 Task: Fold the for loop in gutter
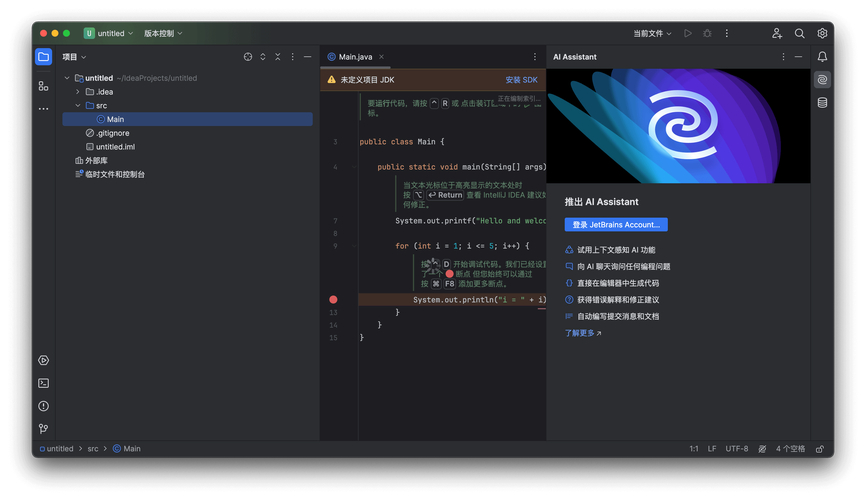[x=354, y=246]
